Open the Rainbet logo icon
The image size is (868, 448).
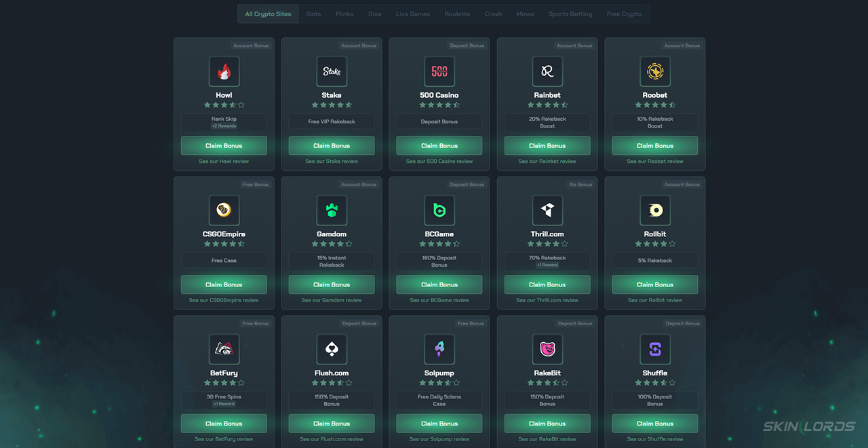(547, 71)
